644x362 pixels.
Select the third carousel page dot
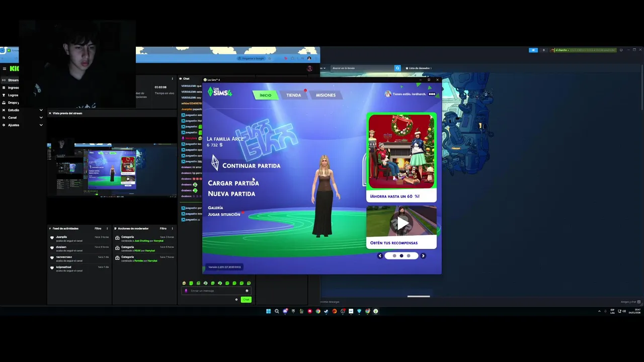409,256
